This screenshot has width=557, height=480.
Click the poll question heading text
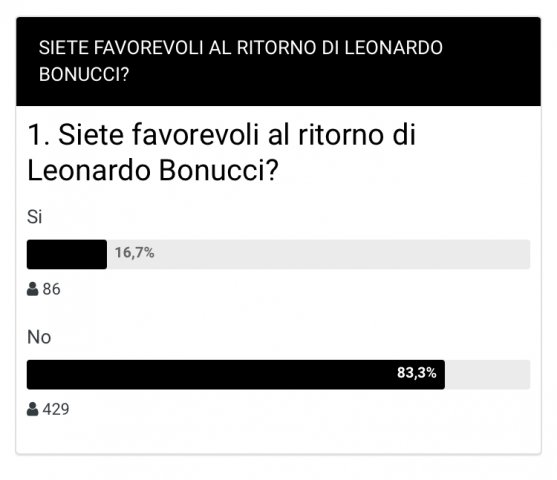click(222, 152)
